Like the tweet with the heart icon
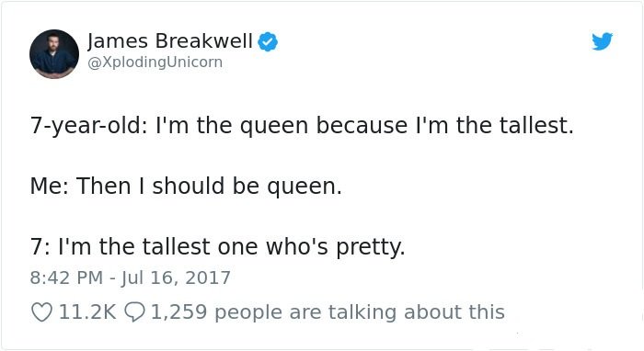This screenshot has height=351, width=644. point(42,312)
